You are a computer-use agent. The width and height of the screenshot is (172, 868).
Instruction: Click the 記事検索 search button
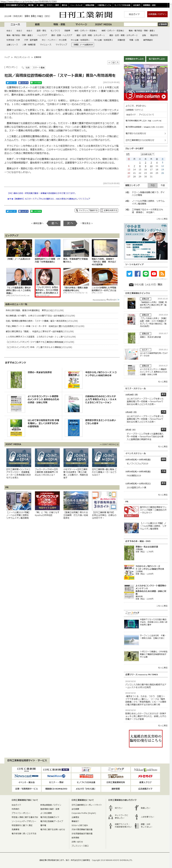click(x=163, y=24)
